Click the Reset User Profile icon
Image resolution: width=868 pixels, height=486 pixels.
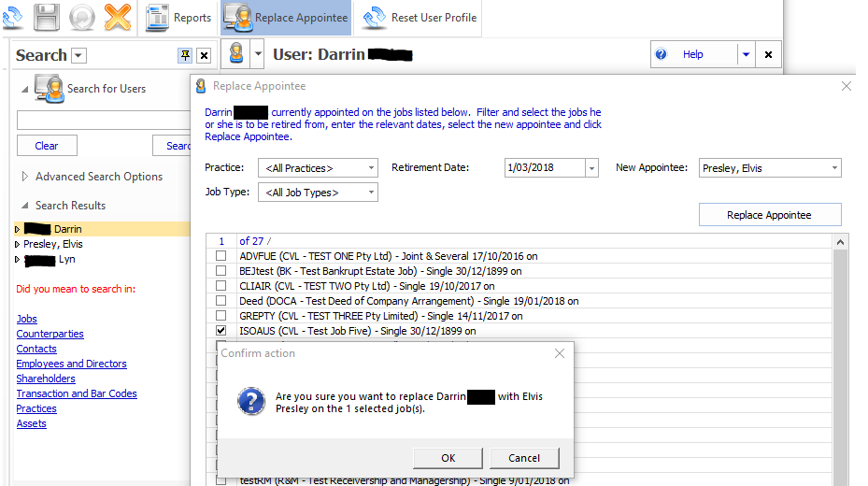[375, 18]
